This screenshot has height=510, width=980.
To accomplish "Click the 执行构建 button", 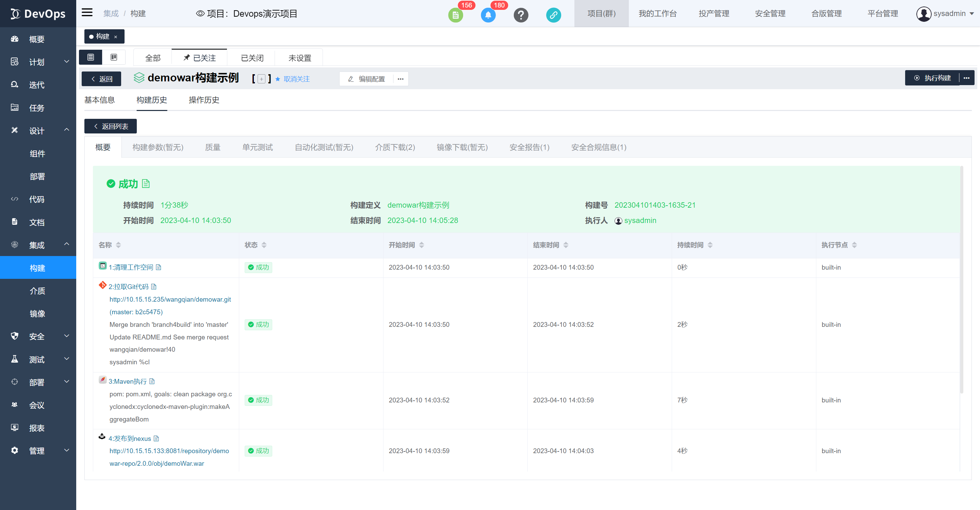I will (x=932, y=78).
